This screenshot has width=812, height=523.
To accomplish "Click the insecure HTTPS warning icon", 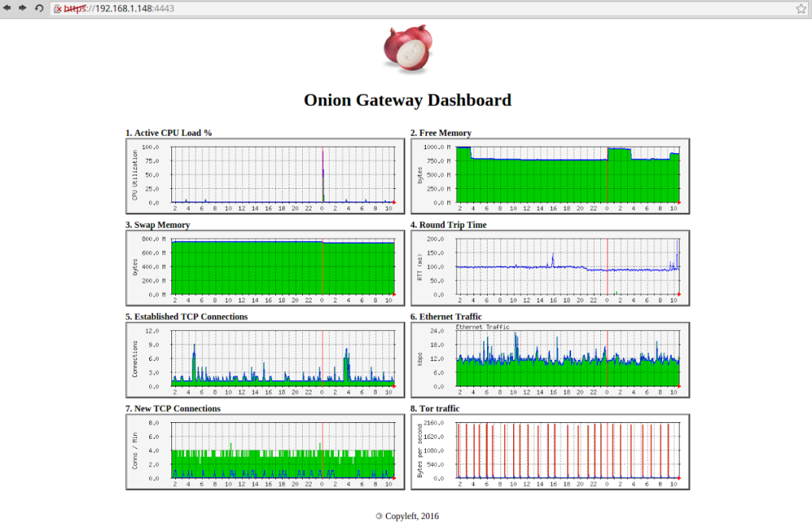I will (57, 9).
